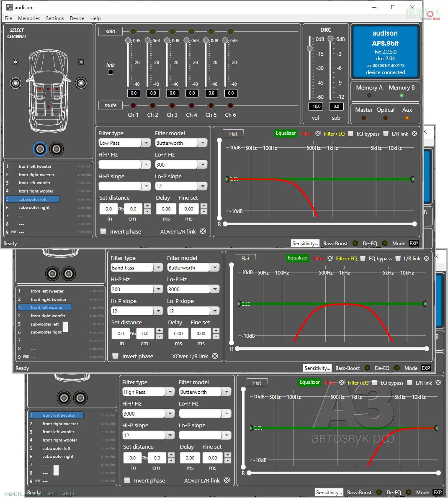
Task: Toggle Invert phase checkbox in Low Pass window
Action: (103, 231)
